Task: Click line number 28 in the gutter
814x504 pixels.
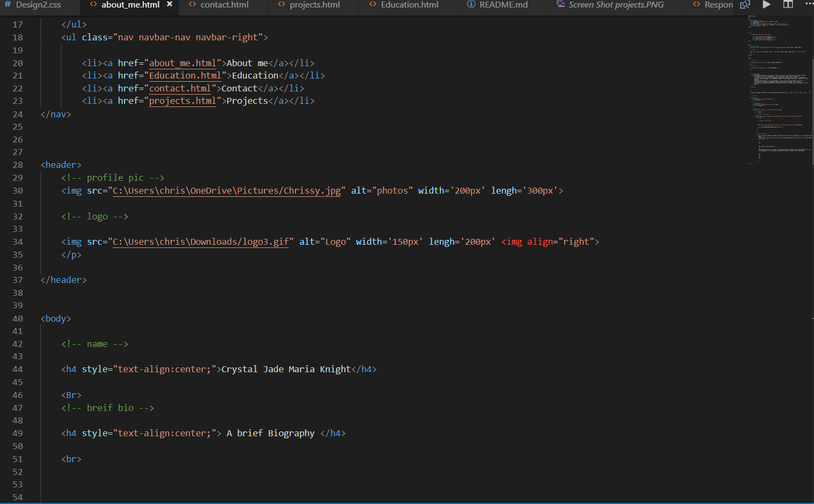Action: [x=18, y=165]
